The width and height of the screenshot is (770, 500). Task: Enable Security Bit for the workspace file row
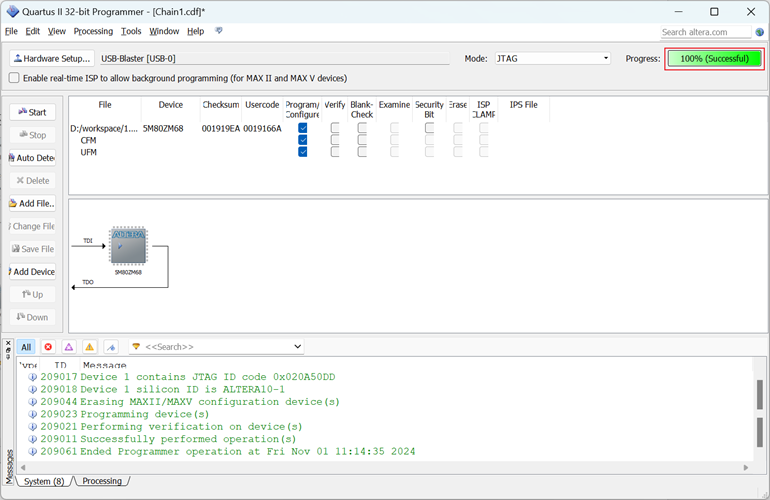click(x=429, y=128)
